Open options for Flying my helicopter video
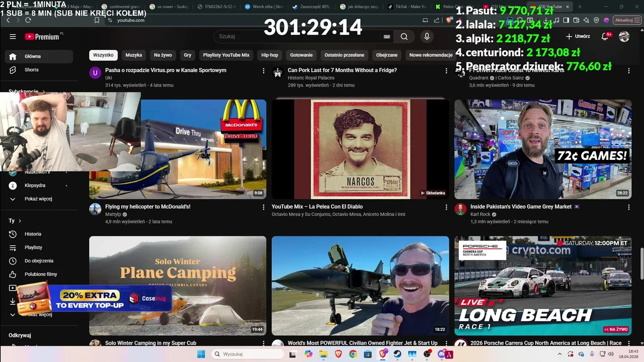The image size is (644, 362). [263, 207]
